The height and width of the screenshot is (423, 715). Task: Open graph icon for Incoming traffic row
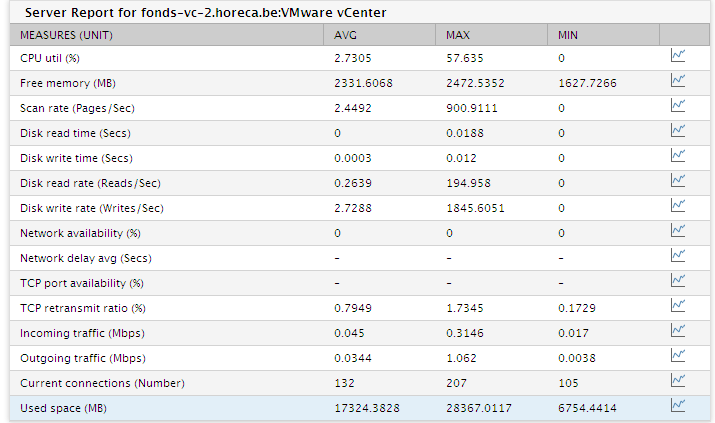678,330
